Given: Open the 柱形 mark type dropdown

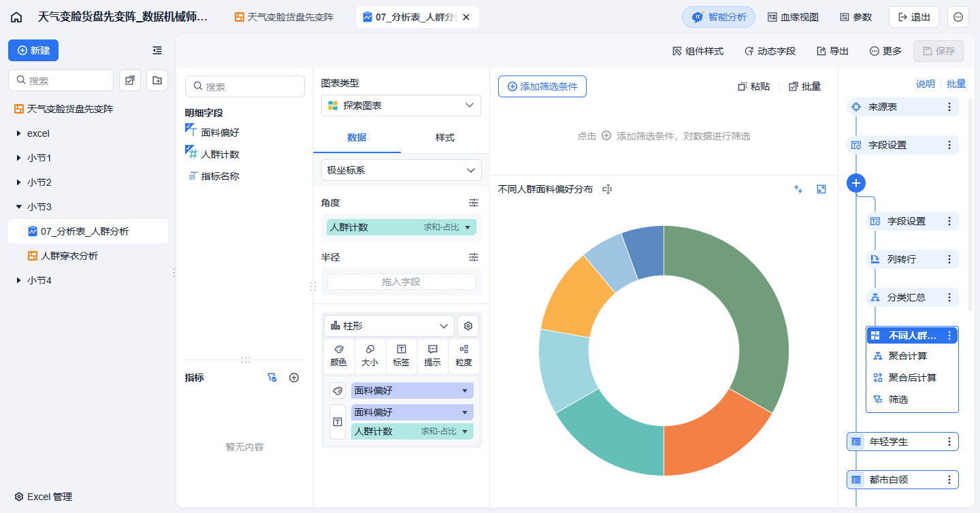Looking at the screenshot, I should 389,326.
